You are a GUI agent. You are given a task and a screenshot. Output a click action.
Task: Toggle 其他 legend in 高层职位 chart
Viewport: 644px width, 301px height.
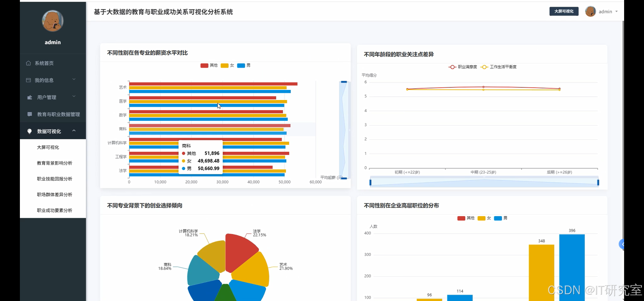(466, 218)
